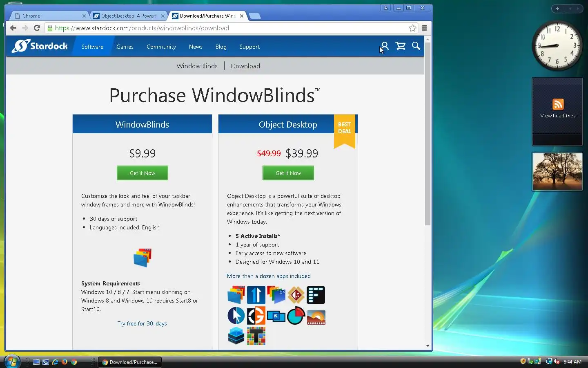The height and width of the screenshot is (368, 588).
Task: Click the Stardock logo
Action: 40,46
